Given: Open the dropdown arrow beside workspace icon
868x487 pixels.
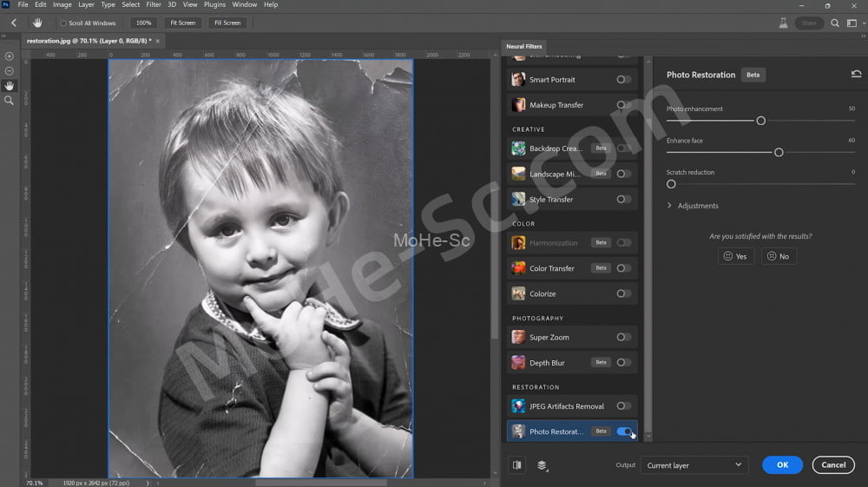Looking at the screenshot, I should tap(865, 23).
